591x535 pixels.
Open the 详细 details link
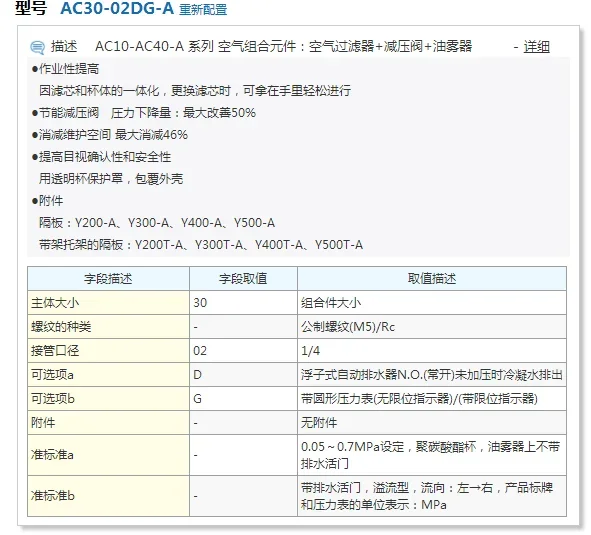[x=536, y=47]
